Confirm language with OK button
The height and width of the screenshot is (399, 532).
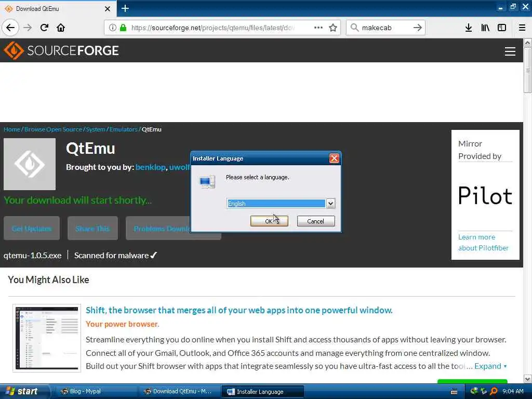[269, 221]
